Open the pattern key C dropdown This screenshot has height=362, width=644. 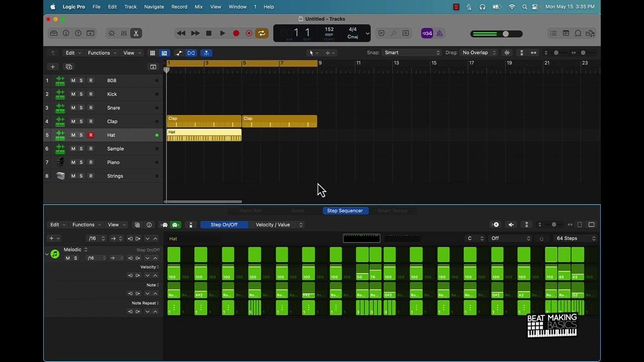475,238
